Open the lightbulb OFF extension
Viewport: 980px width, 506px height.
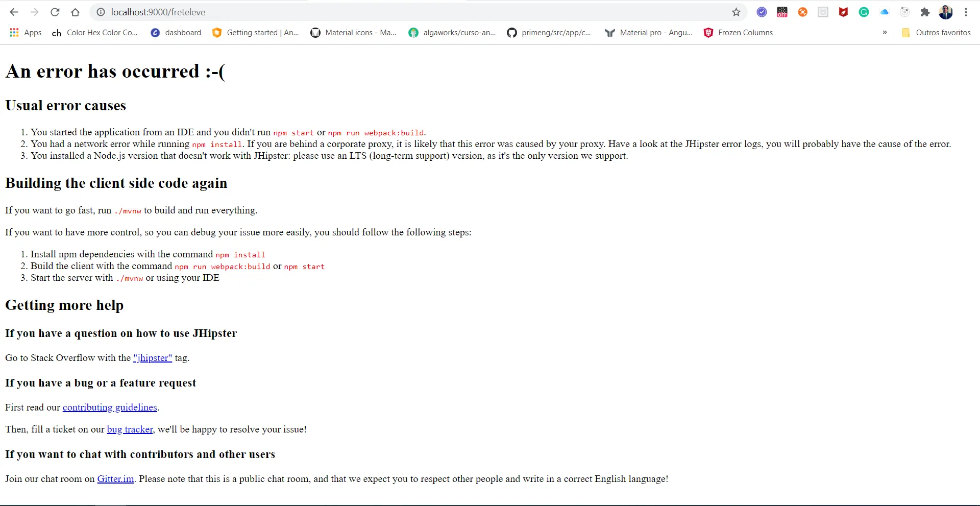point(782,12)
